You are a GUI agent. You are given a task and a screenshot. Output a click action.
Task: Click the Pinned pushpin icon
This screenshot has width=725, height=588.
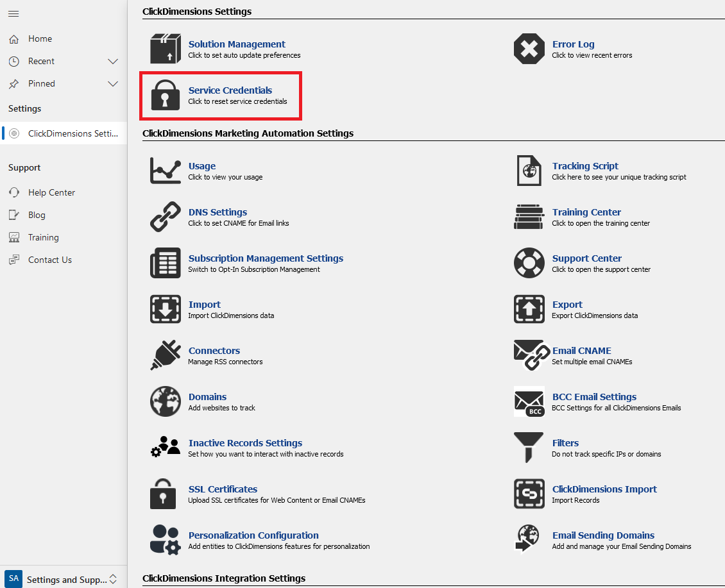(14, 83)
